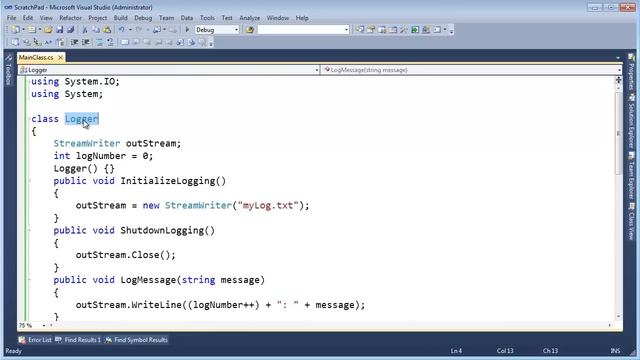Open the Tools menu

[x=207, y=18]
